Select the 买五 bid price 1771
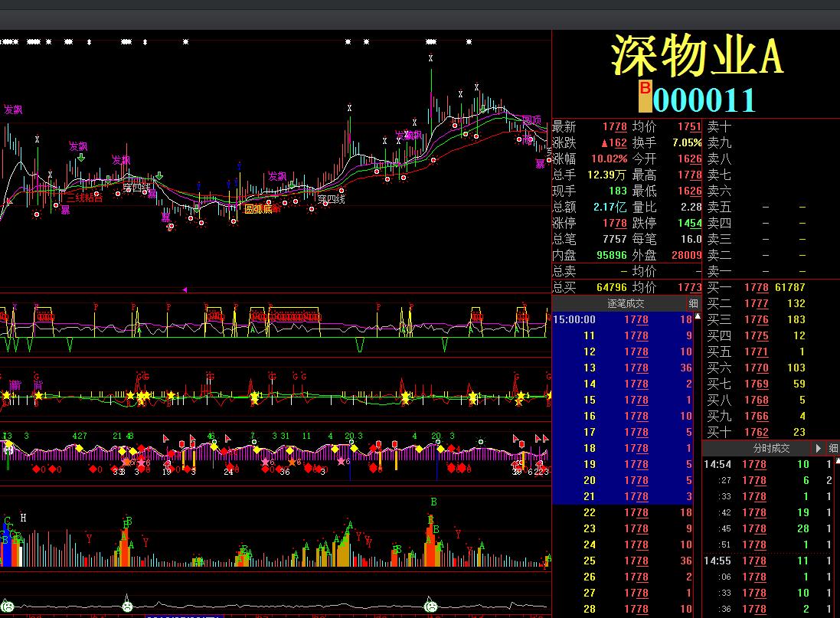This screenshot has width=840, height=618. [757, 352]
